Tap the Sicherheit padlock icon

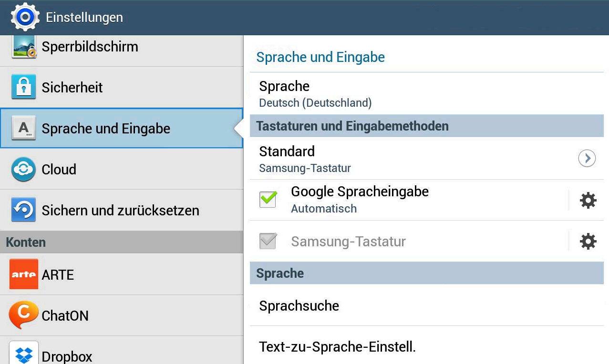(24, 87)
